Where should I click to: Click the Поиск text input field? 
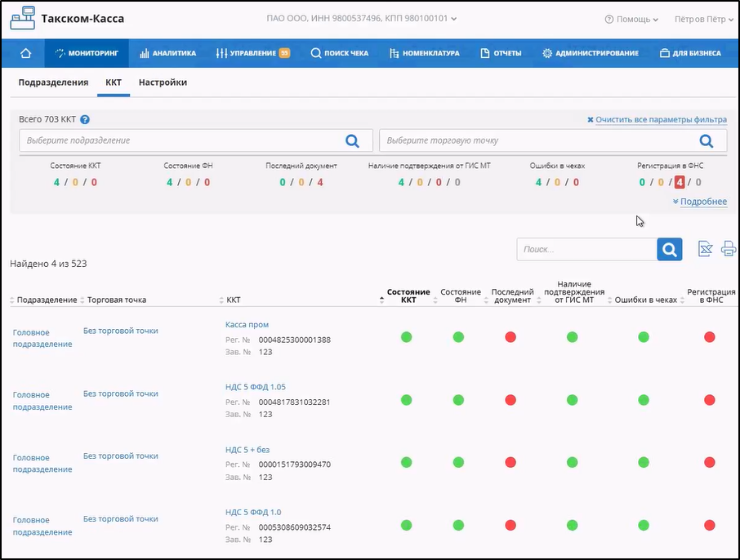pyautogui.click(x=586, y=249)
